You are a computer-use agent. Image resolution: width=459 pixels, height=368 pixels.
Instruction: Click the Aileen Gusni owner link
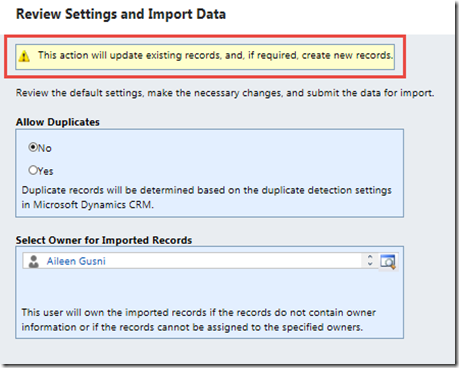[76, 261]
